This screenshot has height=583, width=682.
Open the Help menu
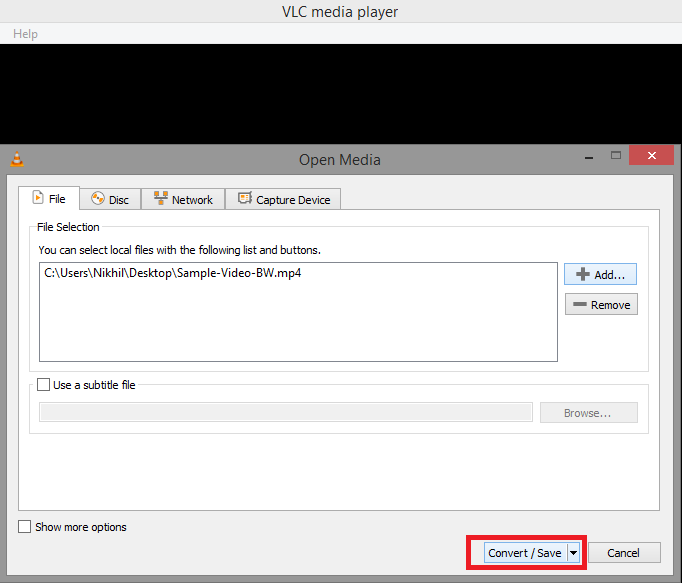point(25,34)
